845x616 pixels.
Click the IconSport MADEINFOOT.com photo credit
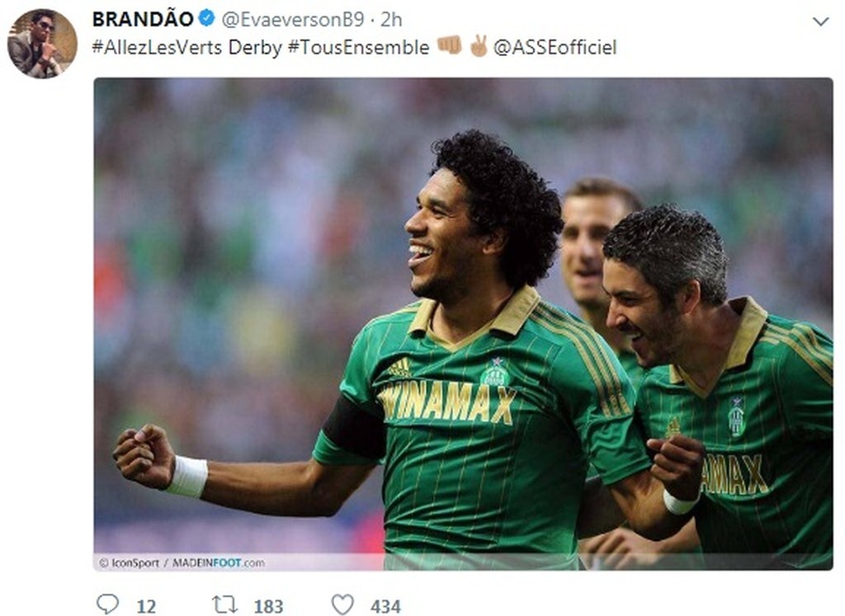point(182,562)
